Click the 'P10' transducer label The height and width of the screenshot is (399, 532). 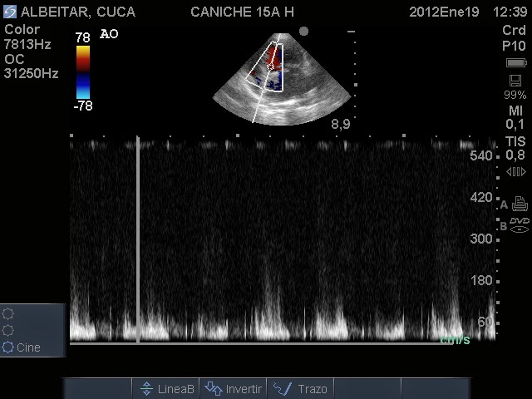point(514,46)
